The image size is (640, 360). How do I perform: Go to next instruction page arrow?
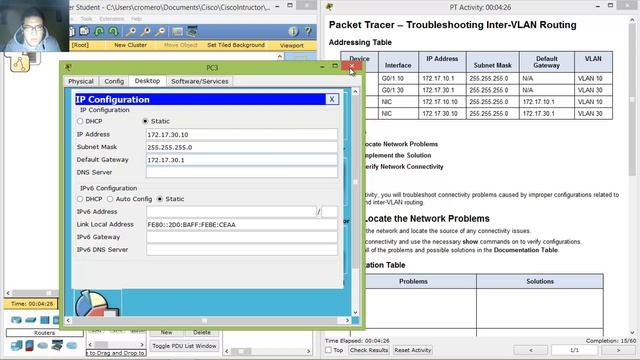click(618, 350)
